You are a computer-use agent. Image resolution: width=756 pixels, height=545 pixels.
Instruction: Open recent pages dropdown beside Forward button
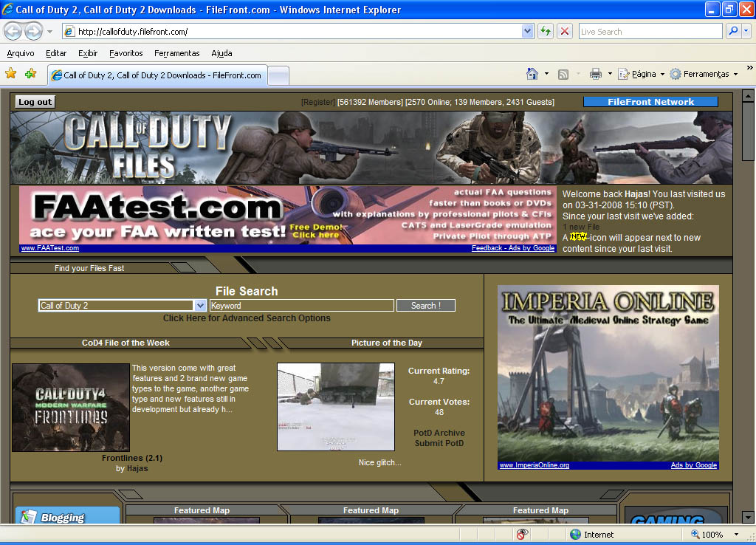pos(49,32)
